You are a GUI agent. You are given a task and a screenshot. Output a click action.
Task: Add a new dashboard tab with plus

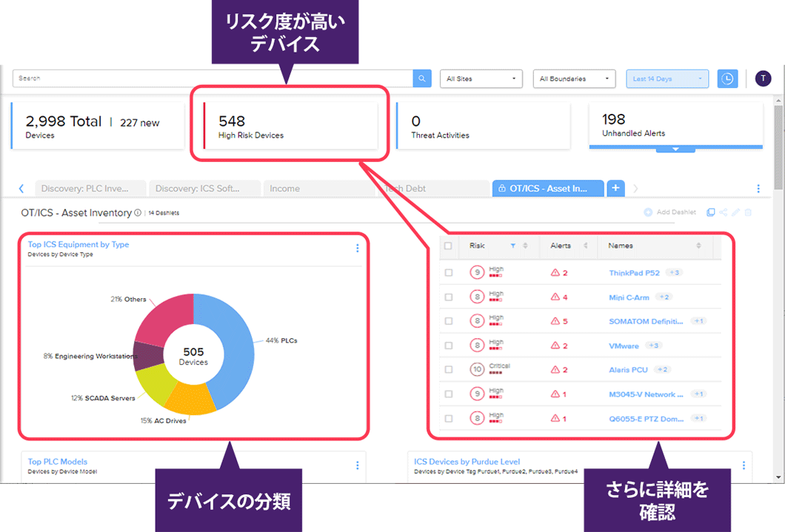pos(615,188)
